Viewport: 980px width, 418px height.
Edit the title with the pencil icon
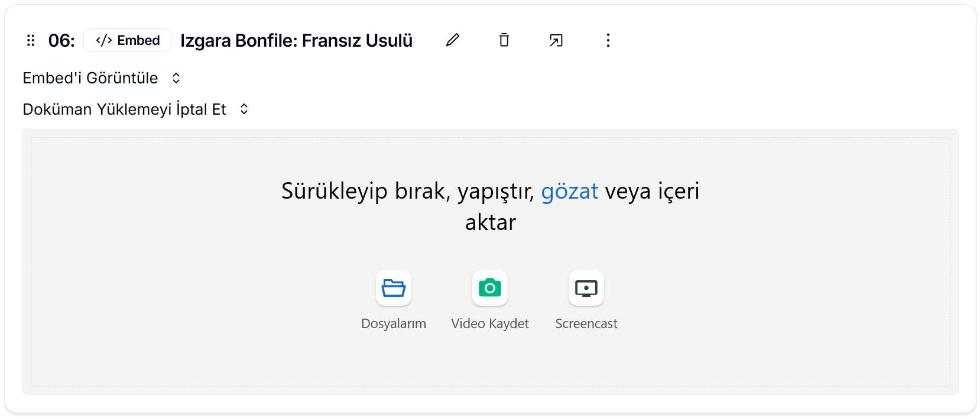pyautogui.click(x=453, y=40)
